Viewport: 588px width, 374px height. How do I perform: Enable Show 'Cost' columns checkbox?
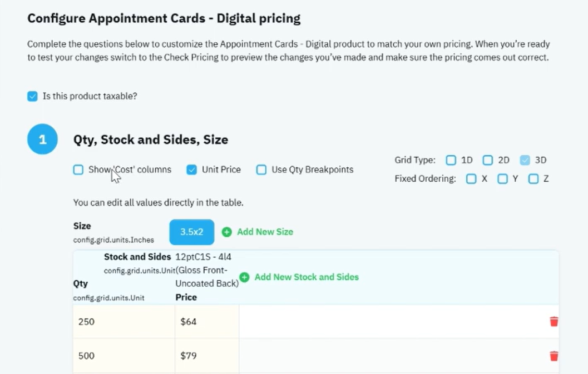[78, 169]
